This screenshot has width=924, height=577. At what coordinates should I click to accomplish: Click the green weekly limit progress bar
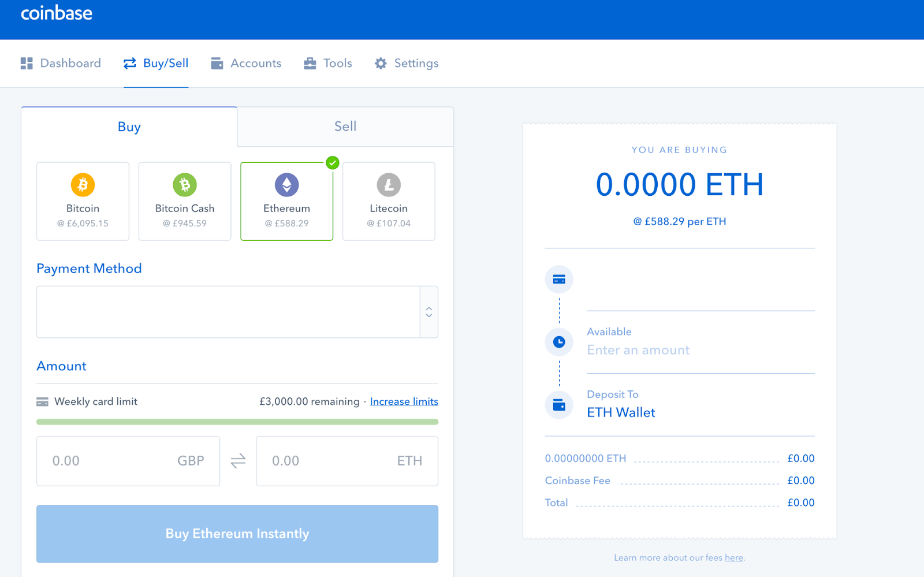[237, 422]
